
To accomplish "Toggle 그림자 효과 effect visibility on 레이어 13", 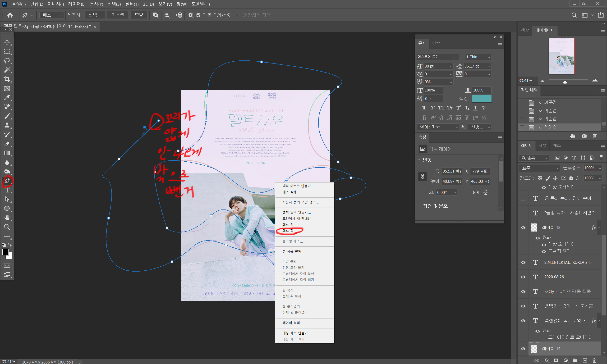I will tap(544, 251).
